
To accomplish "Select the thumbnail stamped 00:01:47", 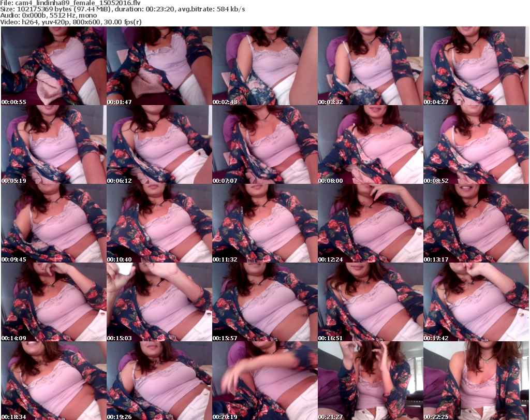I will pyautogui.click(x=159, y=66).
